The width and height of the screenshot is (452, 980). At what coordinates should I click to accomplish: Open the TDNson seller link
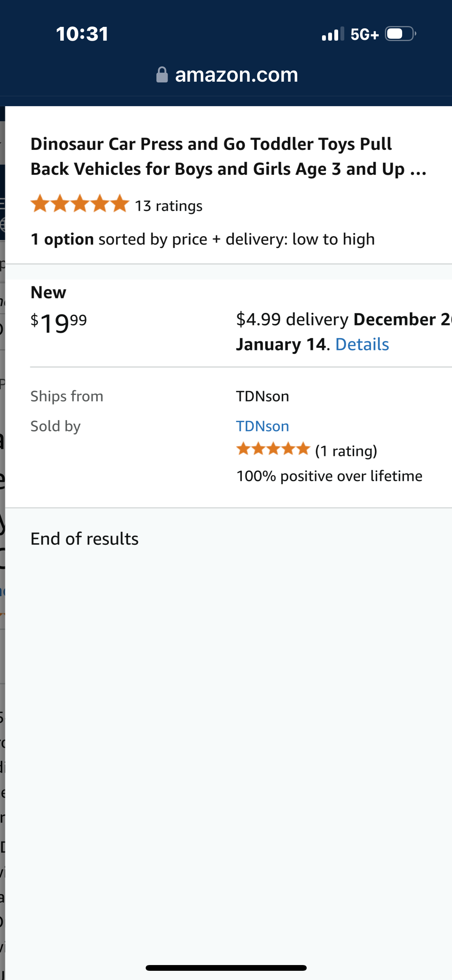(262, 426)
